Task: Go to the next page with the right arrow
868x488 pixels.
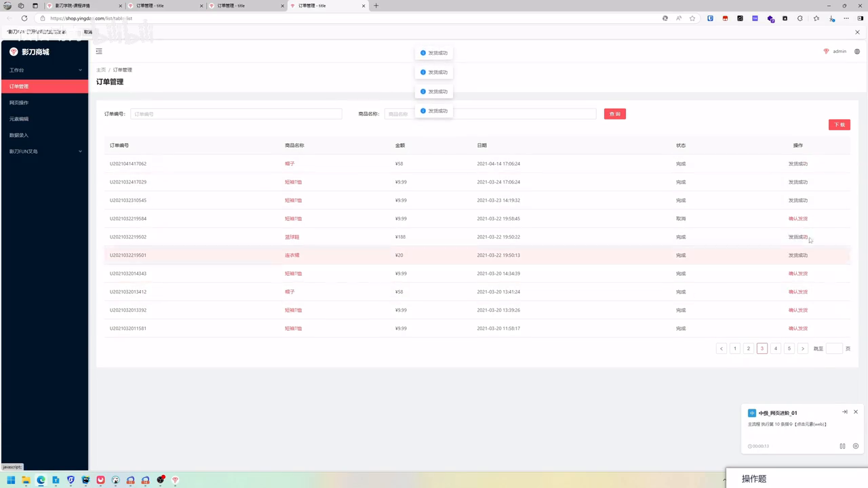Action: coord(803,348)
